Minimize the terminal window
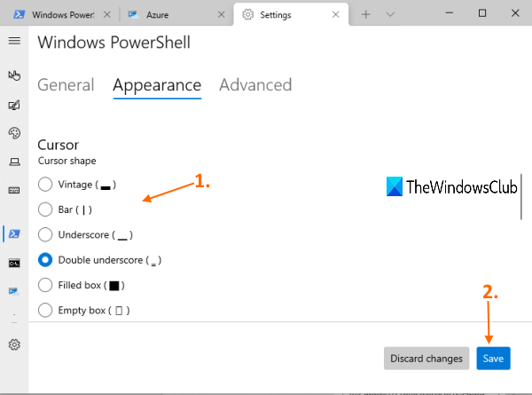The height and width of the screenshot is (395, 532). (450, 13)
